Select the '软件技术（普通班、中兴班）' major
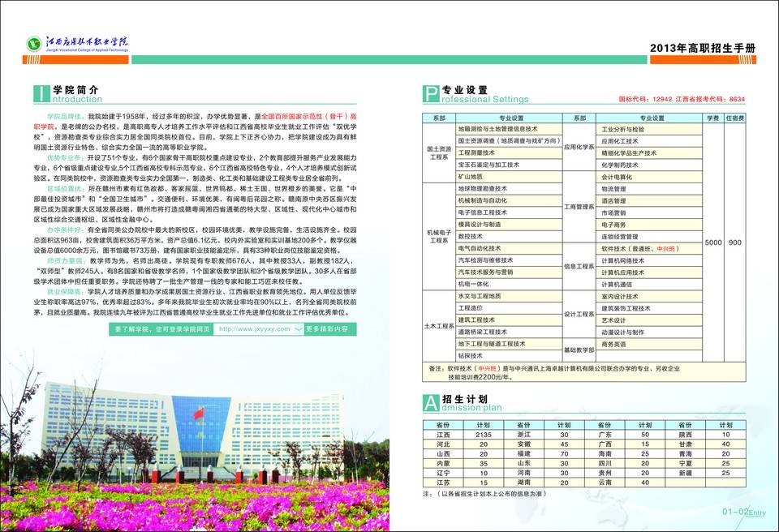Screen dimensions: 779x532 point(649,248)
